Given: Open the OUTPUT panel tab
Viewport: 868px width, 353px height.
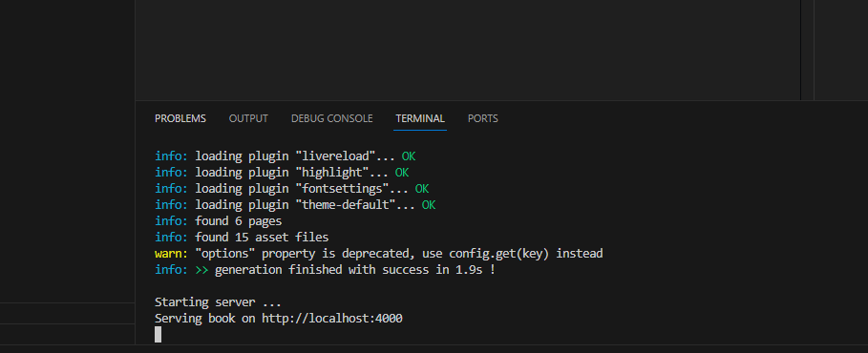Looking at the screenshot, I should (248, 118).
